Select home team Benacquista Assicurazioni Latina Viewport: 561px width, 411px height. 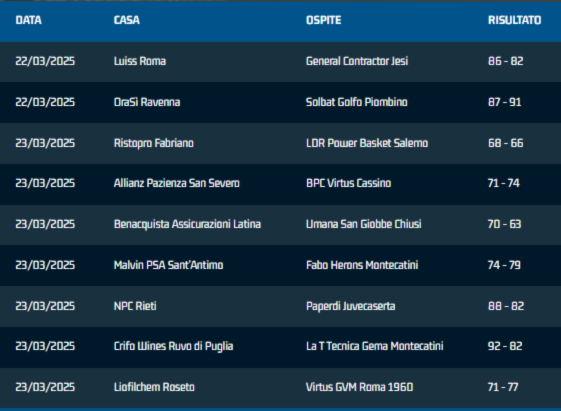[x=187, y=224]
